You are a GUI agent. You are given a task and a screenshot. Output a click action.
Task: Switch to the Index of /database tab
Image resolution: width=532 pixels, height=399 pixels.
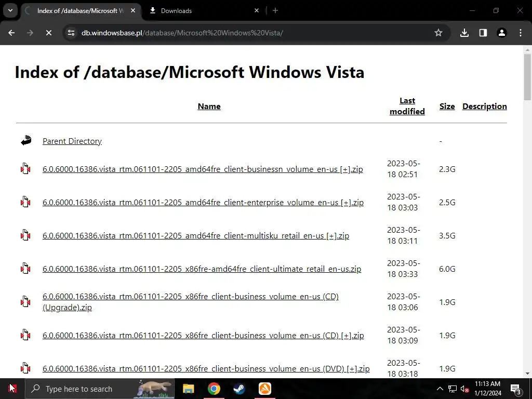(x=79, y=11)
